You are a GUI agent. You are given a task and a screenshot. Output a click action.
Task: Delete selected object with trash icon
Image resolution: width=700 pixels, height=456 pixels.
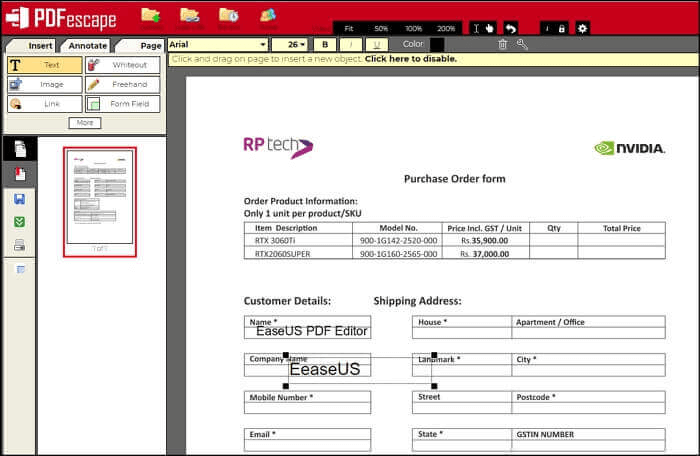[502, 45]
